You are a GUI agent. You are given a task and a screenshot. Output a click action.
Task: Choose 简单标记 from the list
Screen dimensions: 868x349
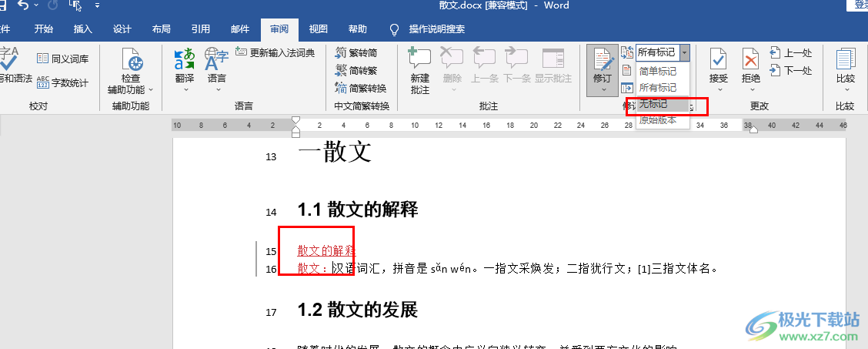tap(663, 72)
